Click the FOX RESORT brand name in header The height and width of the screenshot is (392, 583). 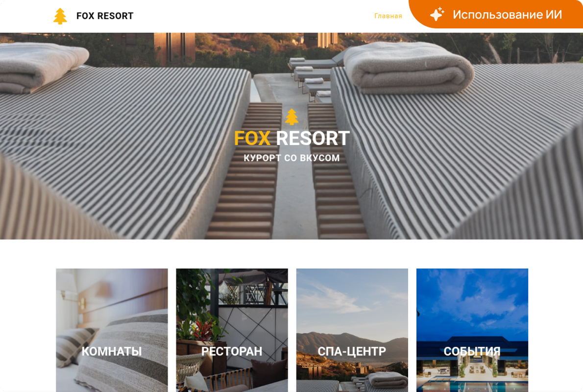105,16
